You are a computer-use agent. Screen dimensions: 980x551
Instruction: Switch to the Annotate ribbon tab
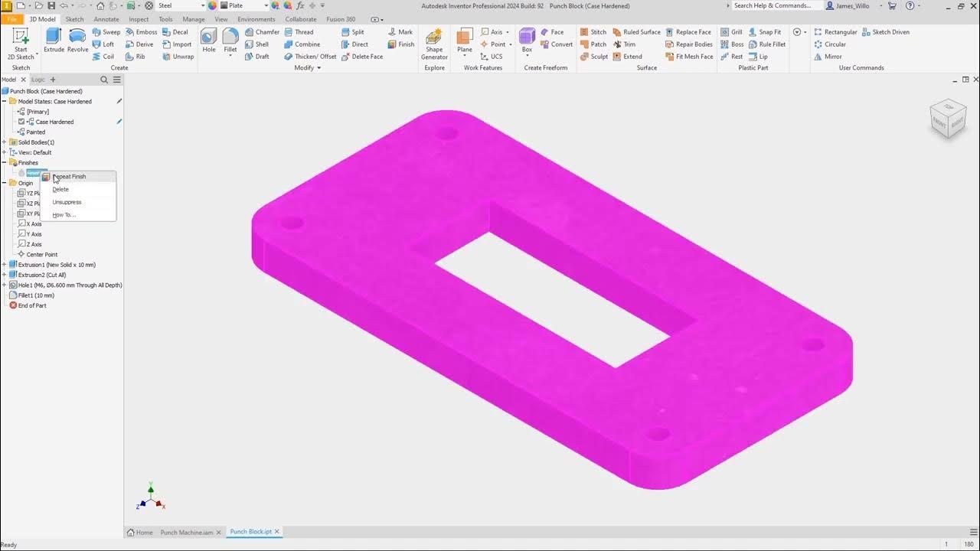[106, 19]
